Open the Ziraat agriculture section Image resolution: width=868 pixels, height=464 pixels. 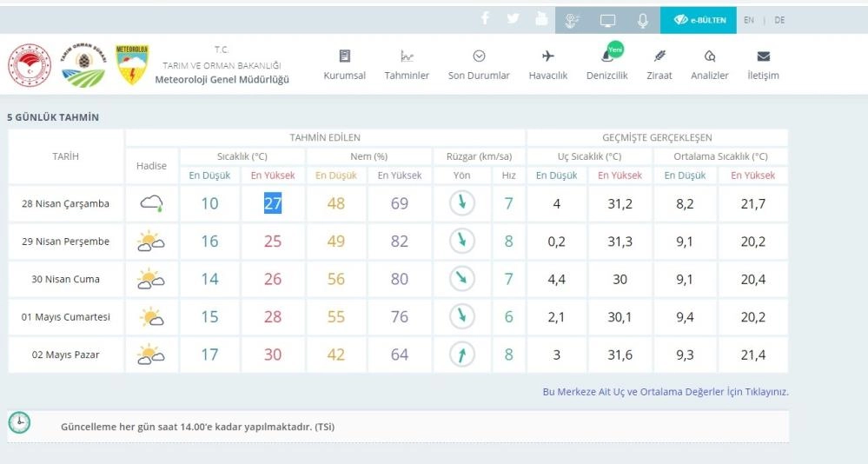tap(659, 64)
